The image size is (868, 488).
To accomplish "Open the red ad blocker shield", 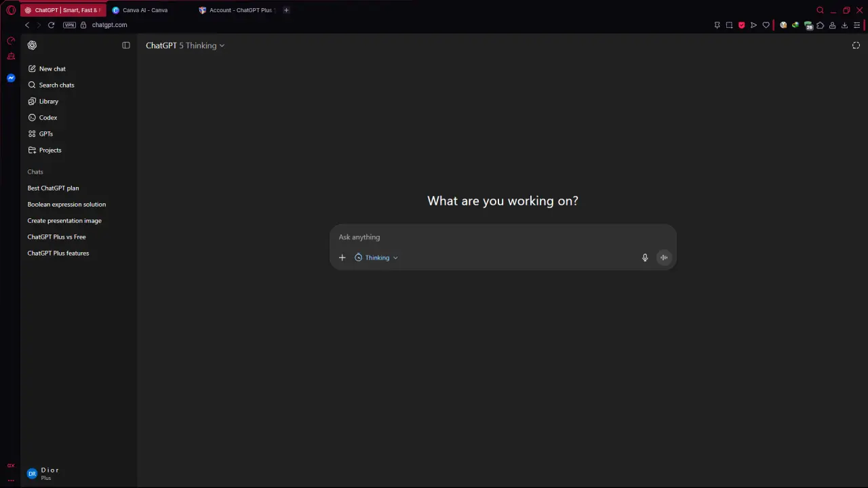I will [741, 25].
